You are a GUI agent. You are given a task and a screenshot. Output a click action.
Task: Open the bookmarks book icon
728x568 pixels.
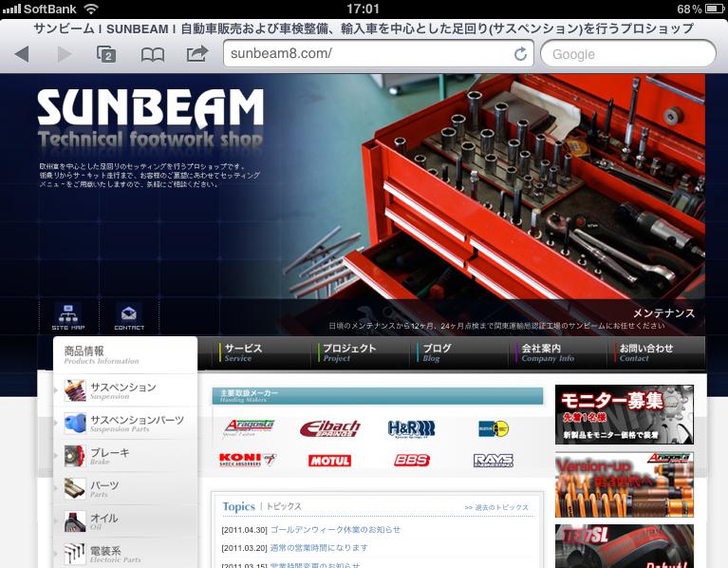click(x=152, y=55)
